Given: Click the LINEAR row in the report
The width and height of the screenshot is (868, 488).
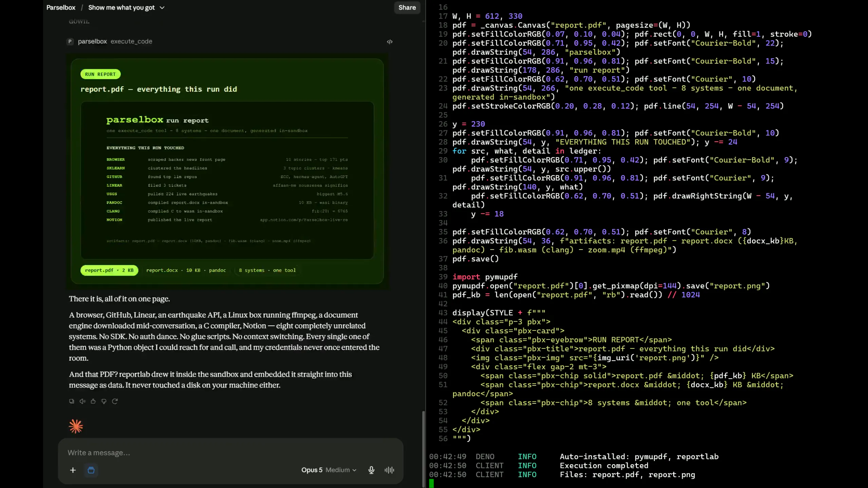Looking at the screenshot, I should point(227,185).
